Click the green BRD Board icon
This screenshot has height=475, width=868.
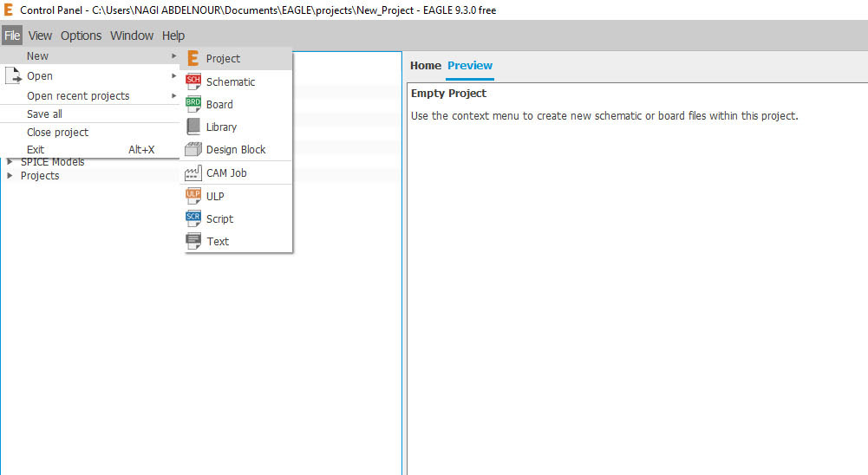point(193,104)
